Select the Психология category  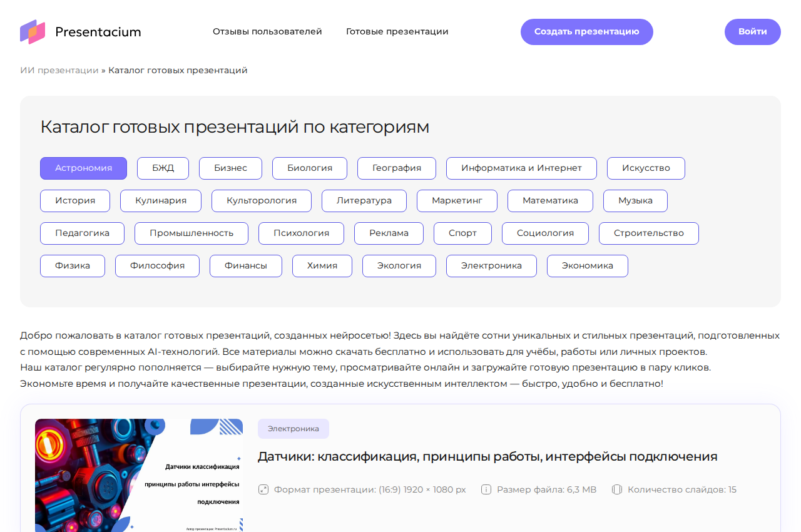[x=301, y=233]
